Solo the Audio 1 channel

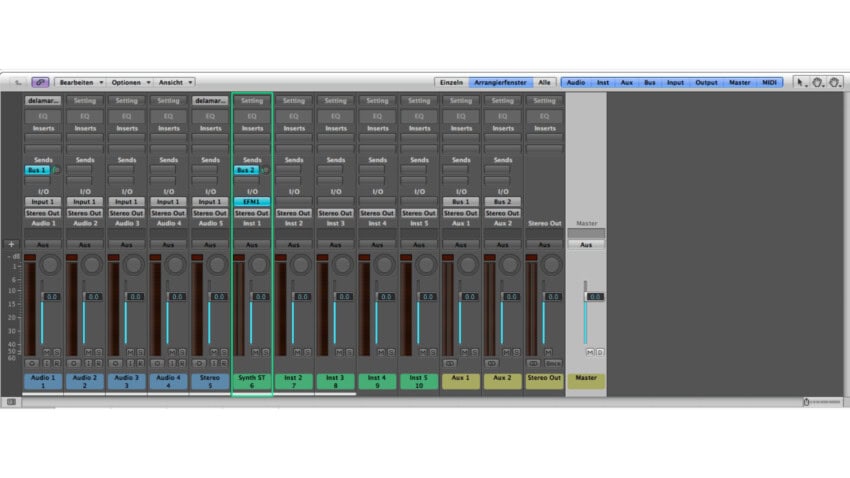coord(56,352)
